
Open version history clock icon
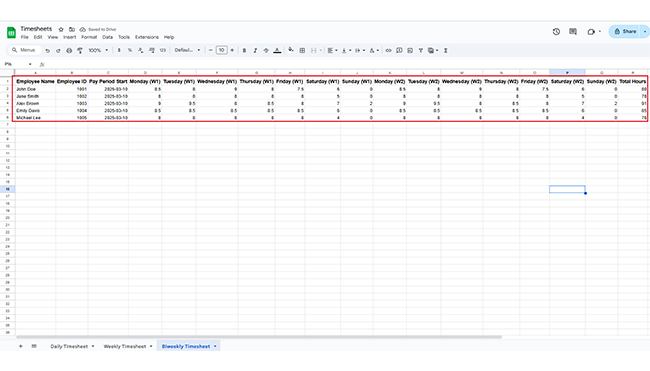point(556,32)
